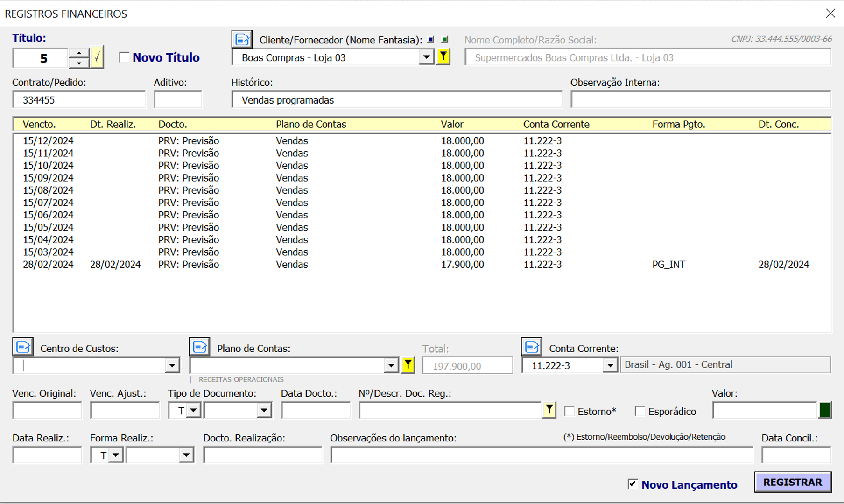Screen dimensions: 844x504
Task: Click the PG_INT payment form cell
Action: [669, 264]
